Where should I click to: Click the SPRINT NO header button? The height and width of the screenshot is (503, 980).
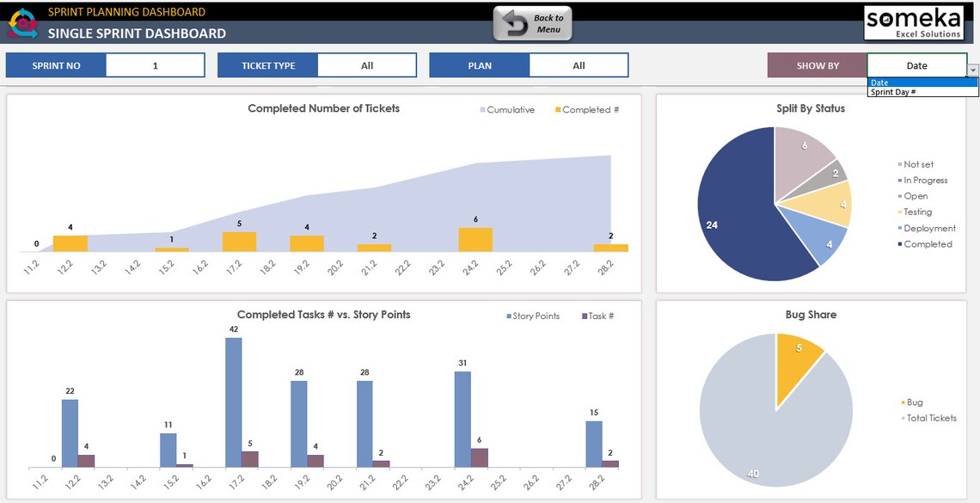click(56, 64)
